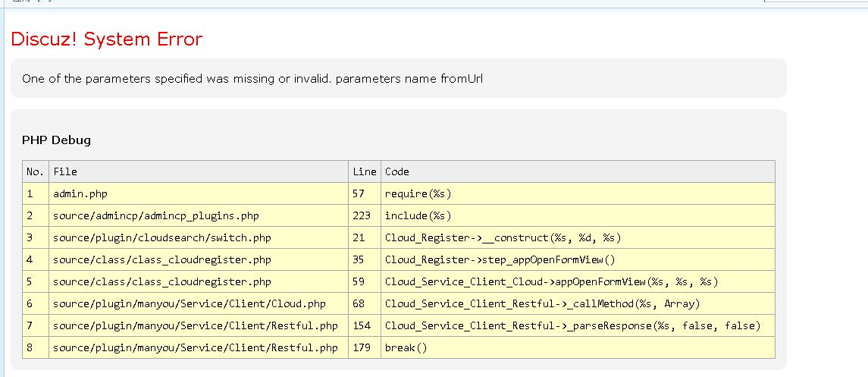The width and height of the screenshot is (868, 377).
Task: Click the 'PHP Debug' section title
Action: point(56,140)
